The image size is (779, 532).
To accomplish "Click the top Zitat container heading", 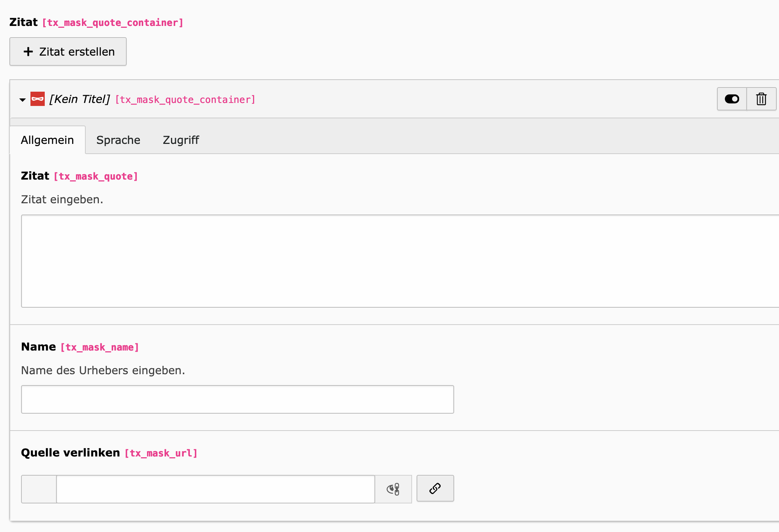I will (x=23, y=22).
